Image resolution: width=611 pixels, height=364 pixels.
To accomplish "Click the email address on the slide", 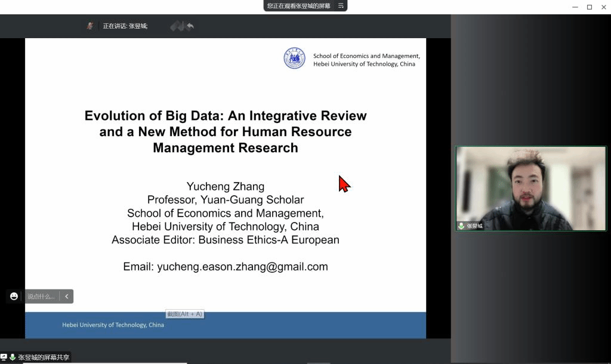I will (226, 267).
